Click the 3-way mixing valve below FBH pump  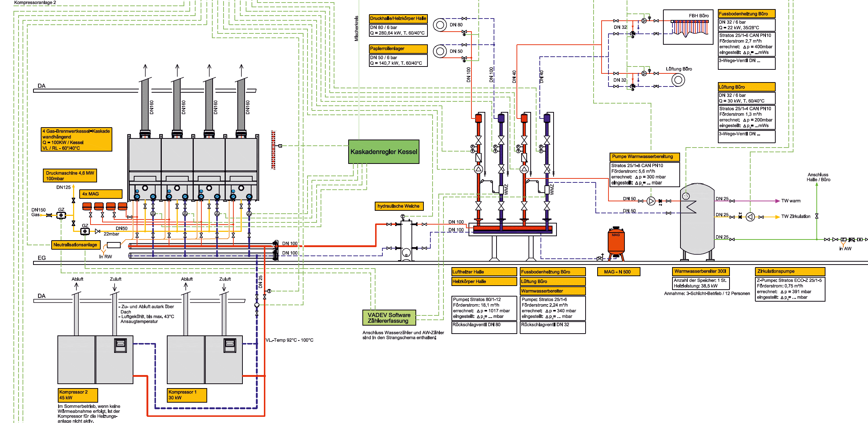(633, 34)
